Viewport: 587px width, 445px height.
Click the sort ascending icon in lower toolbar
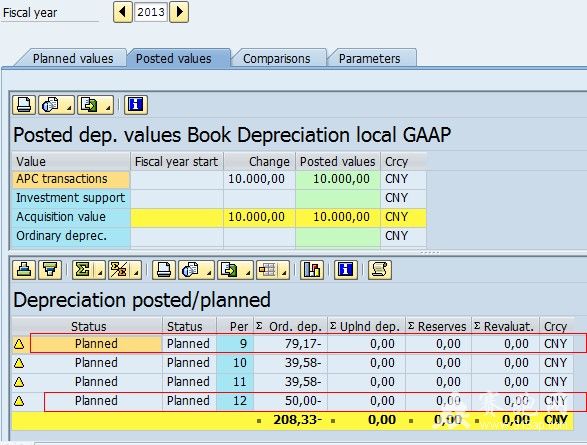pos(24,270)
